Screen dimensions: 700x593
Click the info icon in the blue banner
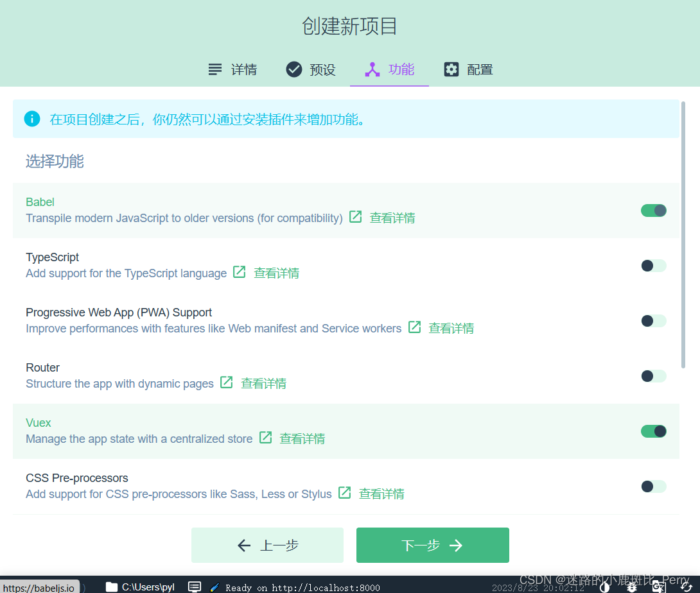coord(31,119)
